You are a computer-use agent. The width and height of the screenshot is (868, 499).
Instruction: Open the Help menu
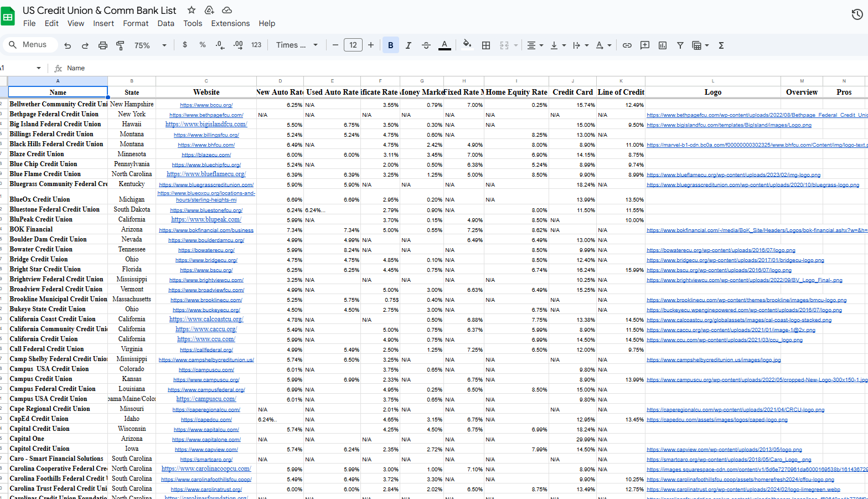[x=267, y=23]
